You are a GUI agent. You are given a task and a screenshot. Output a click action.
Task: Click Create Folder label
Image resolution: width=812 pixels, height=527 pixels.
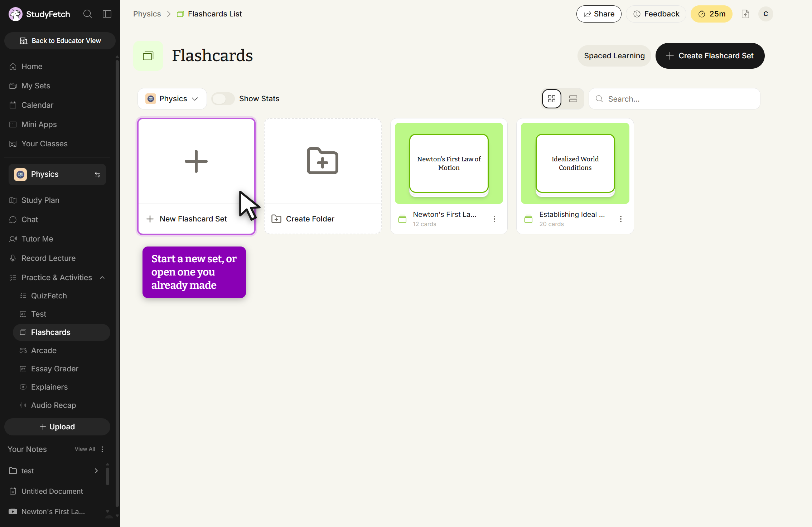point(310,219)
